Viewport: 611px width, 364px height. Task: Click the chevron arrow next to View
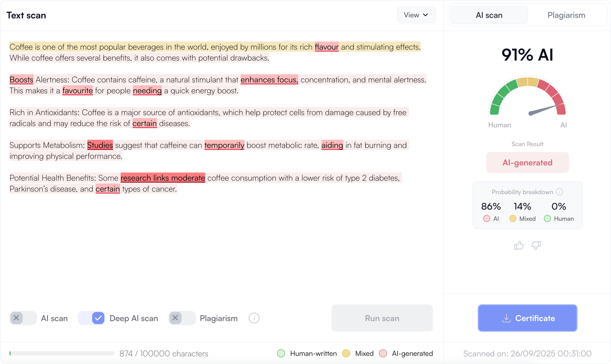[425, 15]
